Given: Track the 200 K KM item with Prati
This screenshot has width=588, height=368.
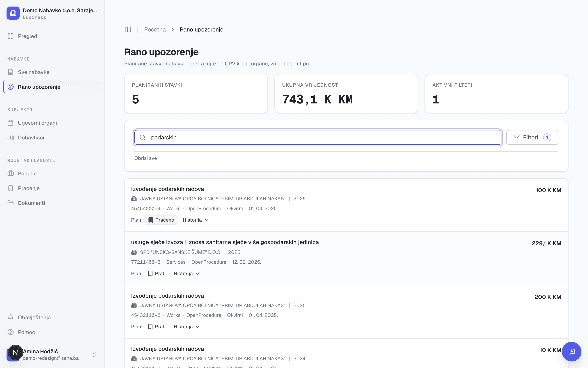Looking at the screenshot, I should tap(157, 327).
